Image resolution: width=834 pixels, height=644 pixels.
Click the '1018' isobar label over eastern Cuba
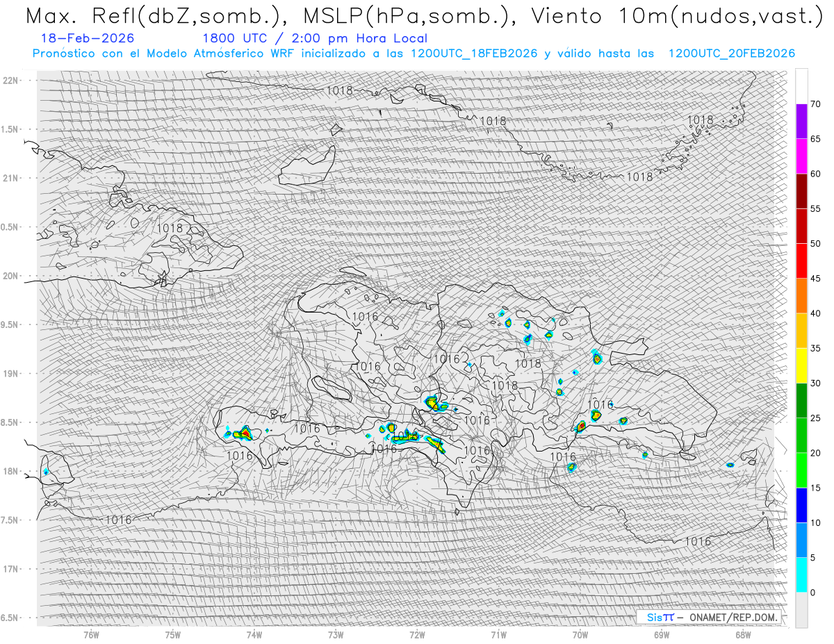coord(170,228)
